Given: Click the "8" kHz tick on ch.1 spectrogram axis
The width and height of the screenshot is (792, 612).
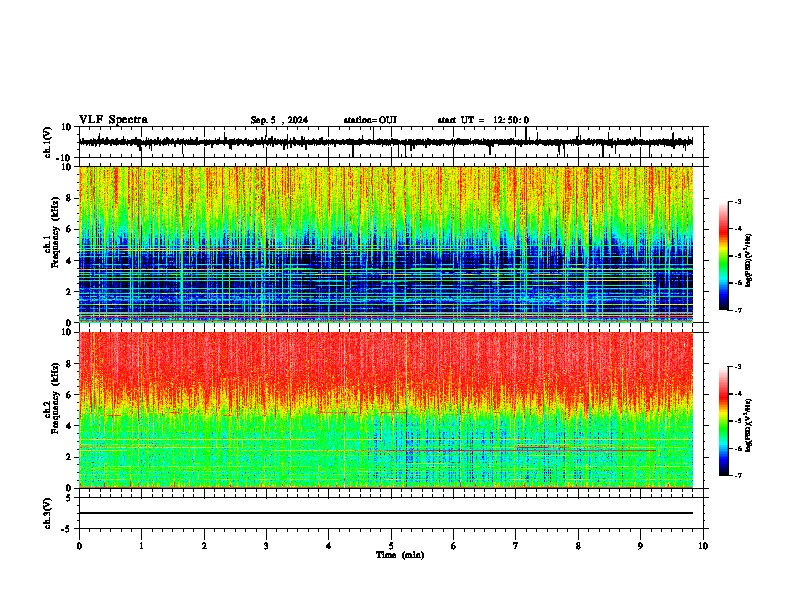Looking at the screenshot, I should 70,198.
